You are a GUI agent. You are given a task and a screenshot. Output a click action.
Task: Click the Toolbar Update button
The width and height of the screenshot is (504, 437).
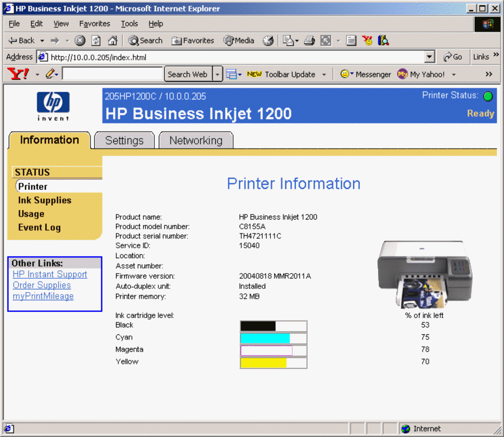pyautogui.click(x=281, y=74)
